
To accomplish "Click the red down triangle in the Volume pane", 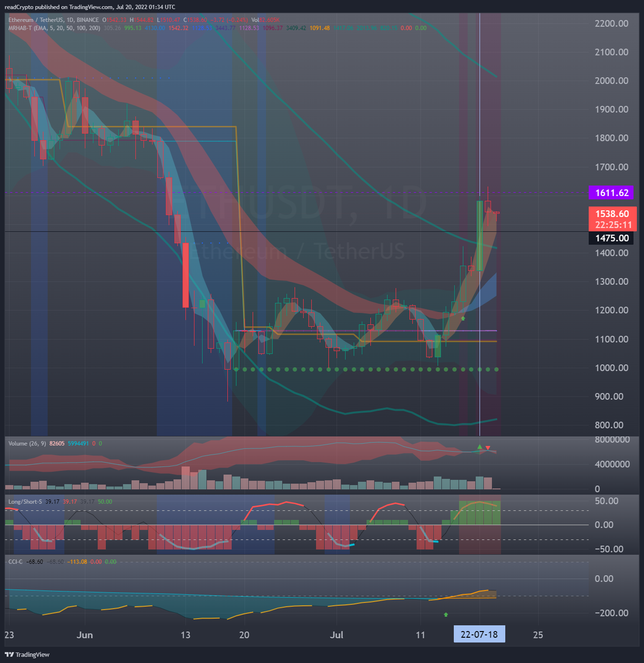I will click(488, 447).
